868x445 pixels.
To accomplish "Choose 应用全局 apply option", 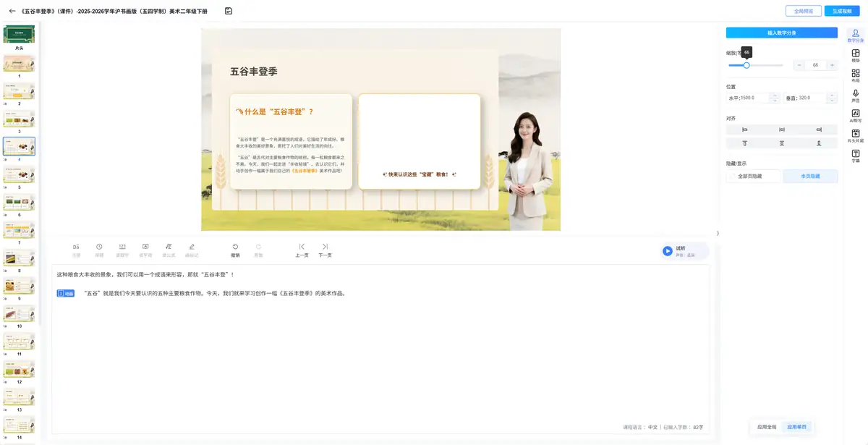I will click(x=767, y=427).
